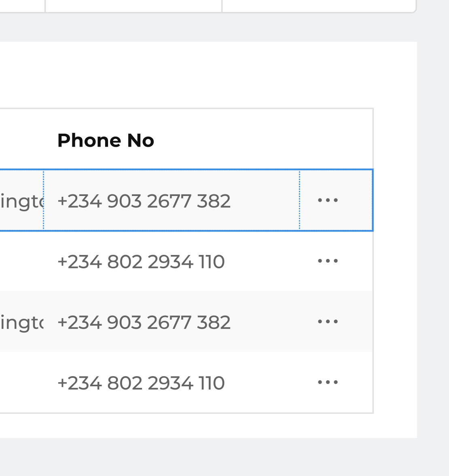Click the blue top border of selected row
Viewport: 449px width, 476px height.
tap(186, 169)
